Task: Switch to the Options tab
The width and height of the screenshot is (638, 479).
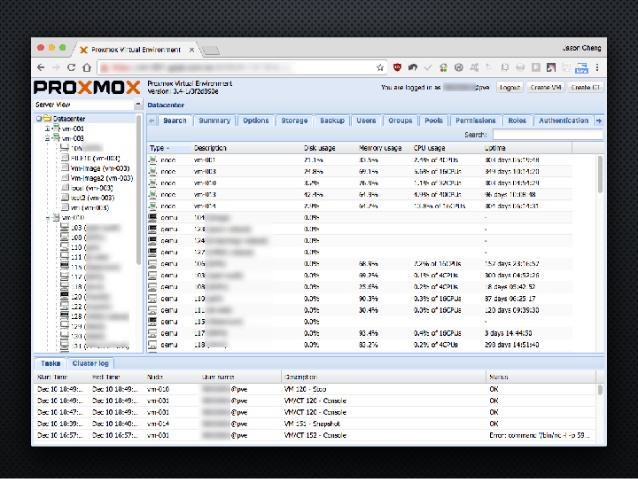Action: point(256,120)
